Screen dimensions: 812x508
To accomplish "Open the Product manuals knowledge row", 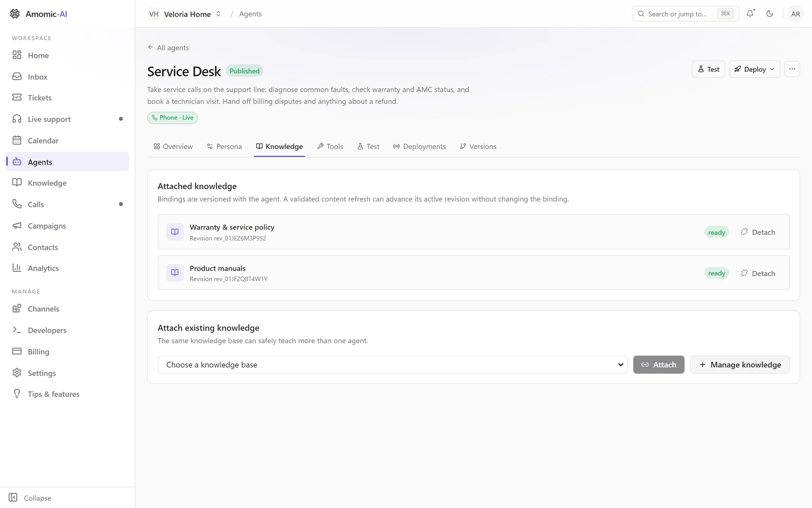I will (474, 273).
